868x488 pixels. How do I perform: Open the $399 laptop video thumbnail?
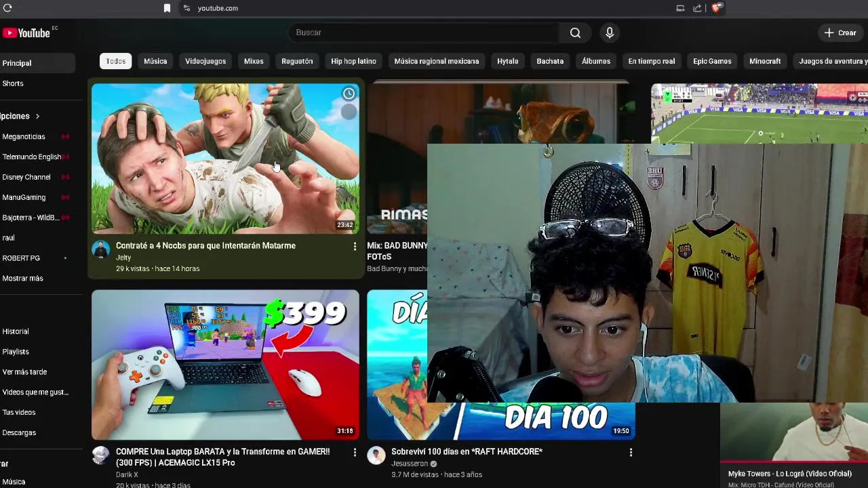point(225,365)
